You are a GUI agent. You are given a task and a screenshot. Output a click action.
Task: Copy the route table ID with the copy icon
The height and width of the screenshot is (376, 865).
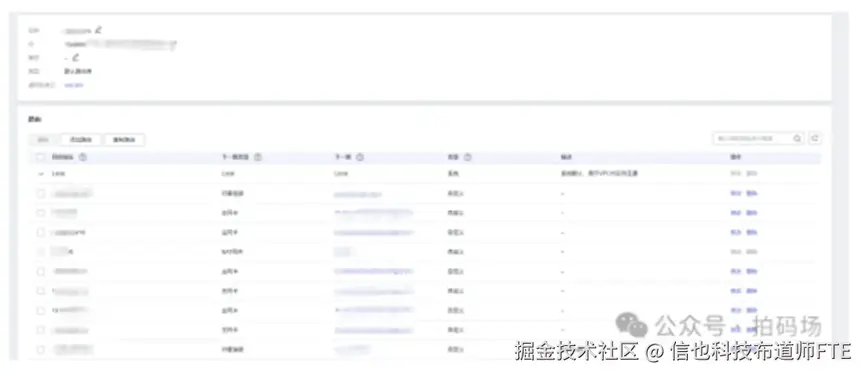(x=174, y=44)
